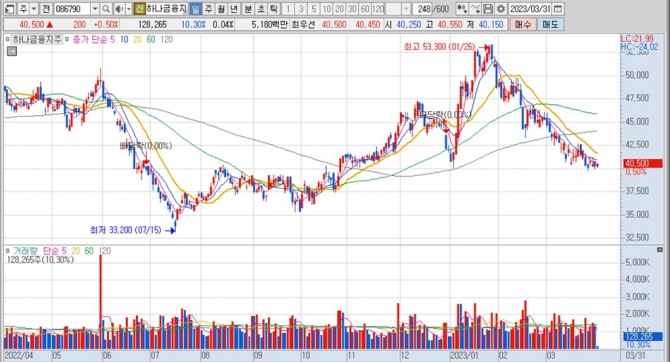Open the calendar date picker icon
670x362 pixels.
point(558,9)
